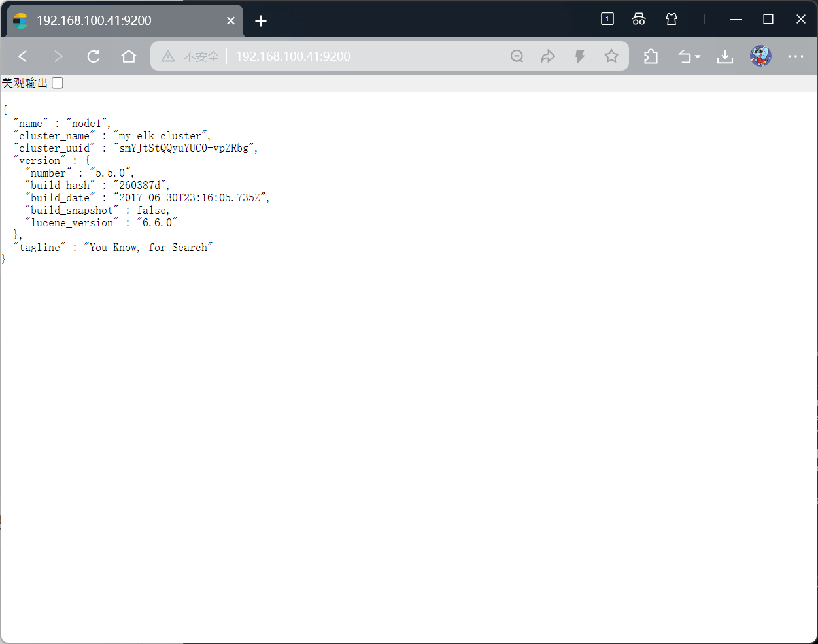
Task: Open the extensions puzzle icon
Action: pos(651,56)
